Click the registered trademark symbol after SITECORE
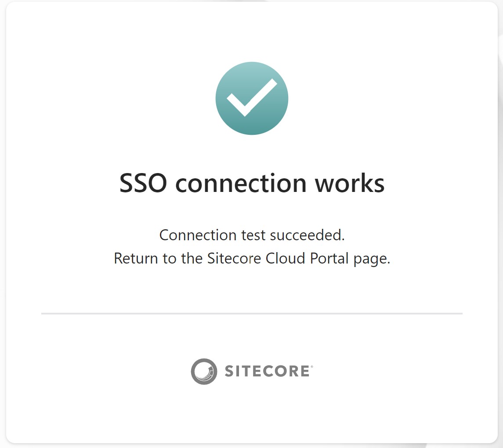This screenshot has width=503, height=448. pyautogui.click(x=311, y=366)
